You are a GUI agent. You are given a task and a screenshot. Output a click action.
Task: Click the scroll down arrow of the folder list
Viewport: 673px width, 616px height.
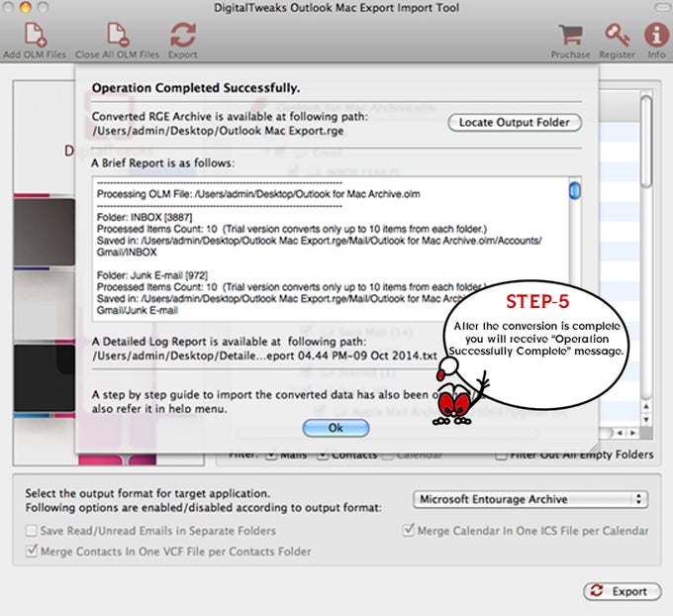646,419
